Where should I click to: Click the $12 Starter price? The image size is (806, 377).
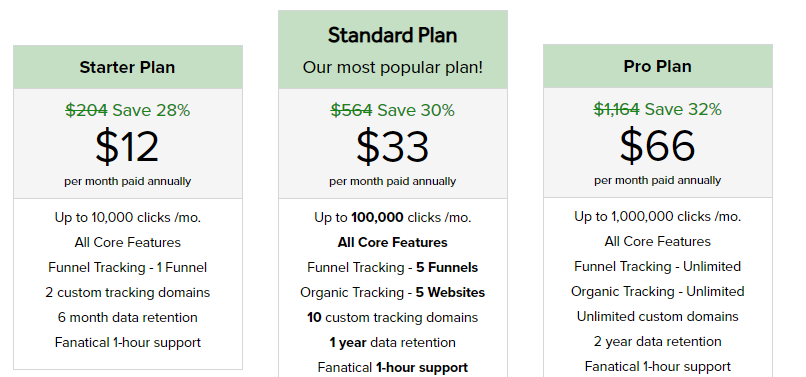[x=127, y=147]
